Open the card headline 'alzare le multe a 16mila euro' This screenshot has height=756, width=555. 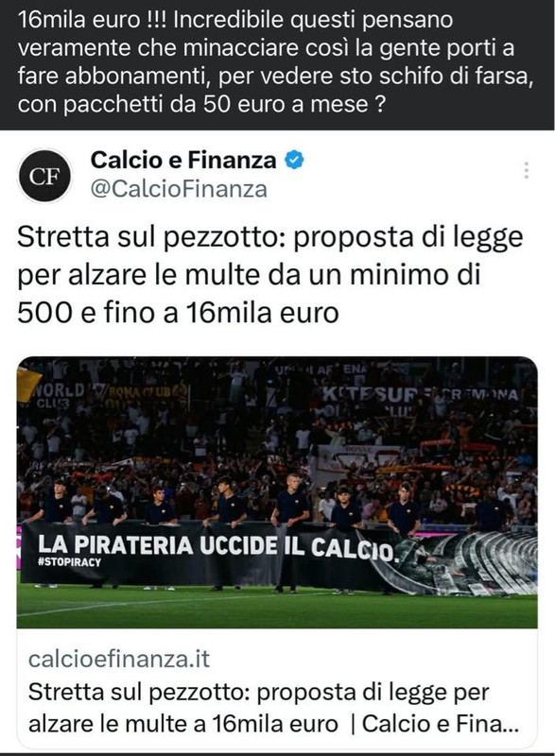click(x=183, y=724)
